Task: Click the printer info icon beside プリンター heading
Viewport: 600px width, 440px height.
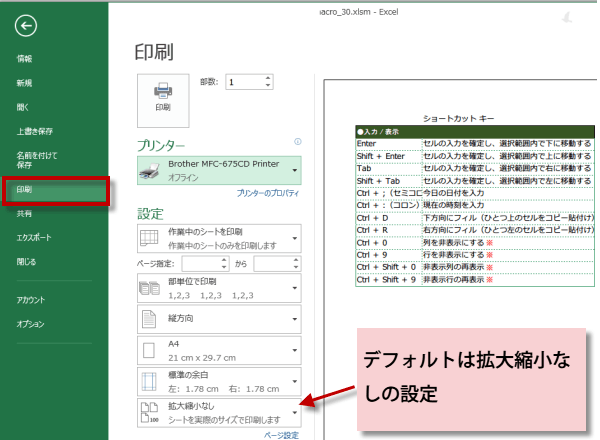Action: [299, 143]
